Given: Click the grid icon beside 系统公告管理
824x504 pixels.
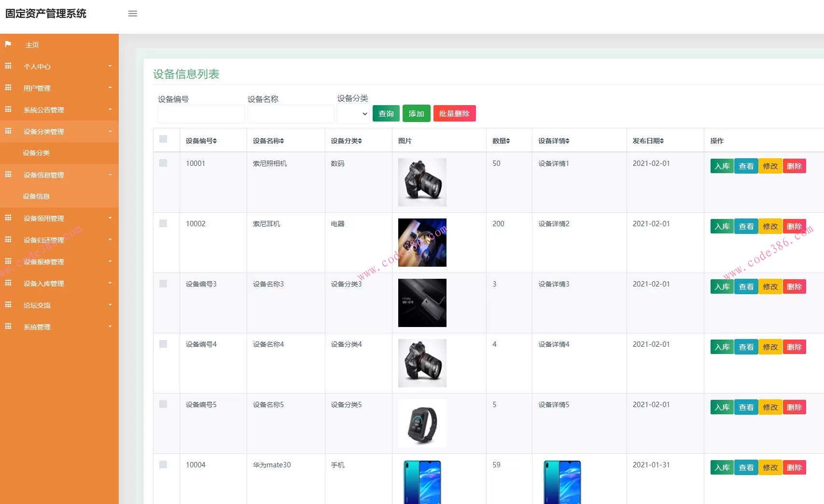Looking at the screenshot, I should point(8,109).
